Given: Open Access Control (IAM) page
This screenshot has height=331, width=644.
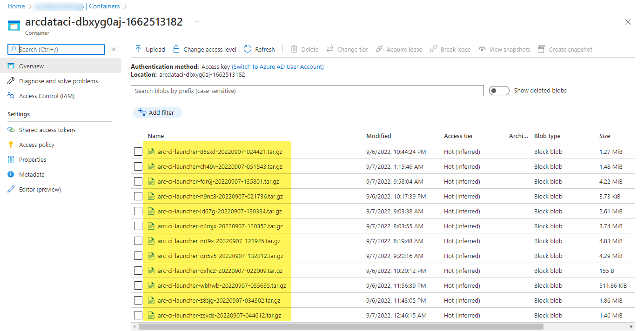Looking at the screenshot, I should 47,96.
